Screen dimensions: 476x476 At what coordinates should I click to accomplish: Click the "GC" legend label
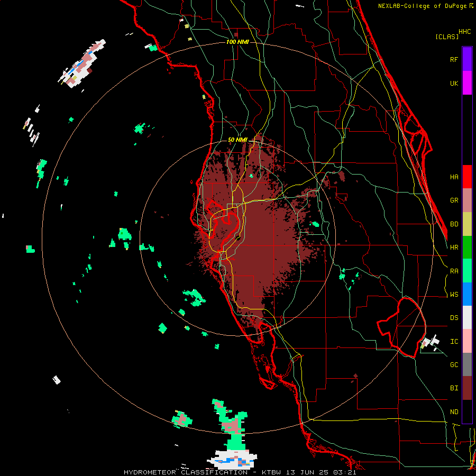click(x=454, y=365)
